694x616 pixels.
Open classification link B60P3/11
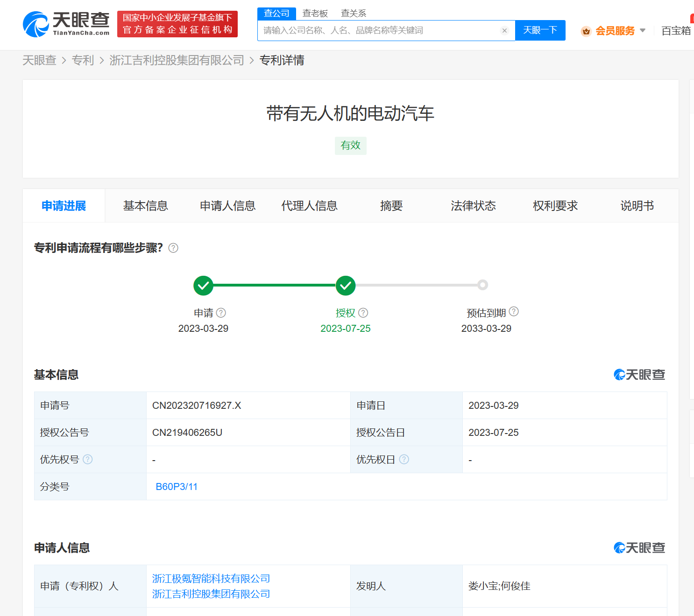pyautogui.click(x=177, y=487)
